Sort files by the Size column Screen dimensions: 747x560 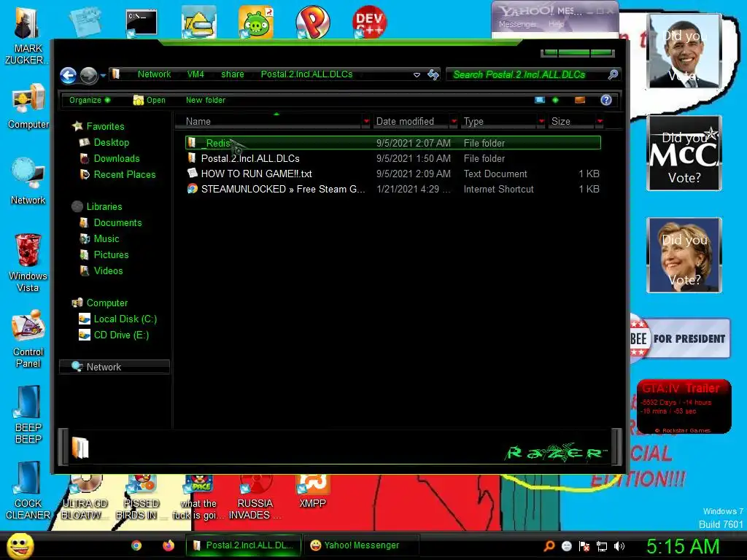click(571, 122)
